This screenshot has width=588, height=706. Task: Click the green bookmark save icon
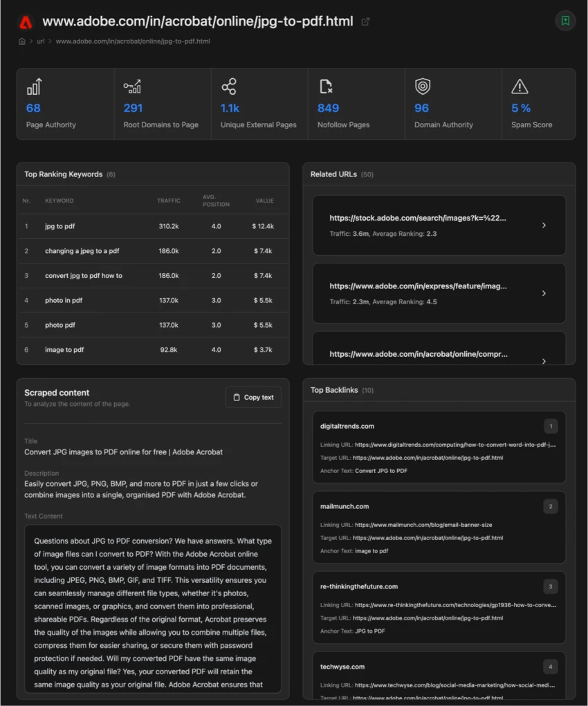(565, 21)
